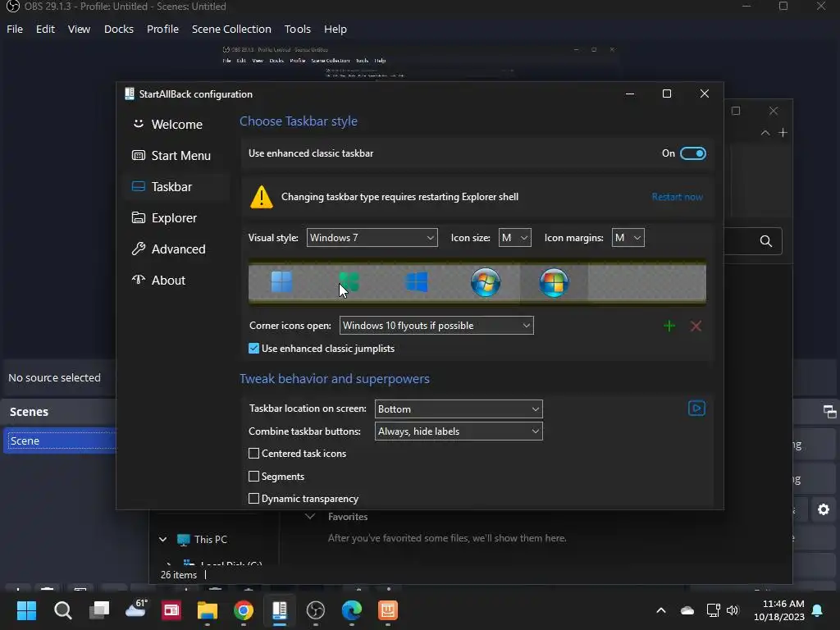The height and width of the screenshot is (630, 840).
Task: Open the Corner icons open dropdown
Action: (x=436, y=326)
